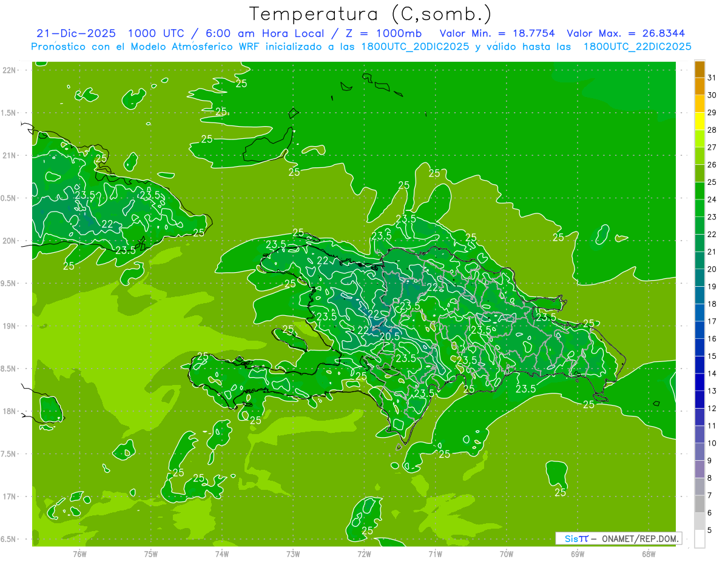Click the "69W" longitude label

click(578, 554)
